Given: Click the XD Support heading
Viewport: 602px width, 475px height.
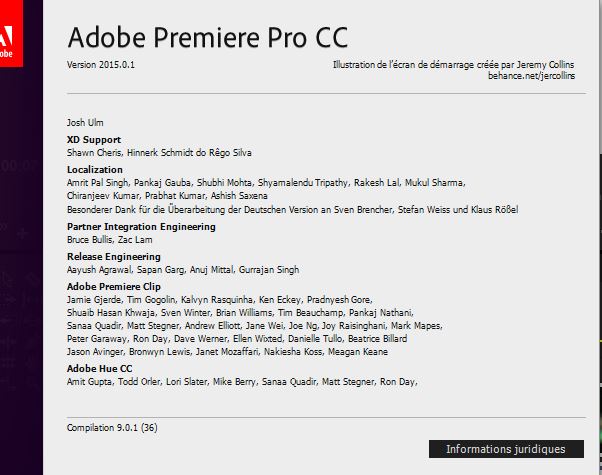Looking at the screenshot, I should (x=94, y=140).
